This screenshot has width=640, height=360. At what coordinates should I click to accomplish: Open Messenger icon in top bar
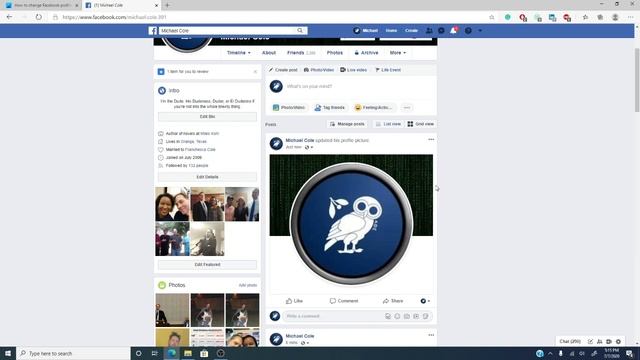coord(441,31)
